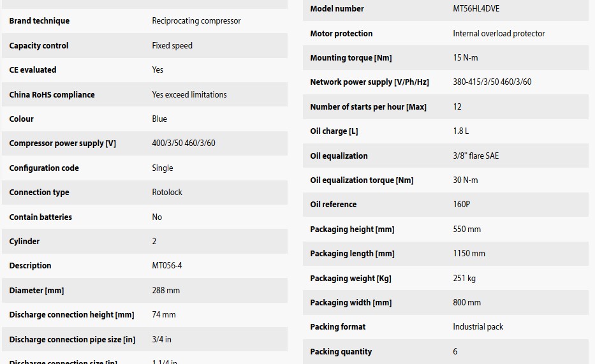Select the 'Industrial pack' packing format value

pyautogui.click(x=478, y=327)
